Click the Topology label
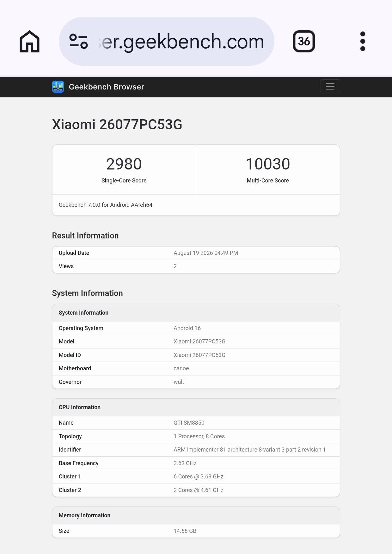The image size is (392, 554). (x=70, y=436)
